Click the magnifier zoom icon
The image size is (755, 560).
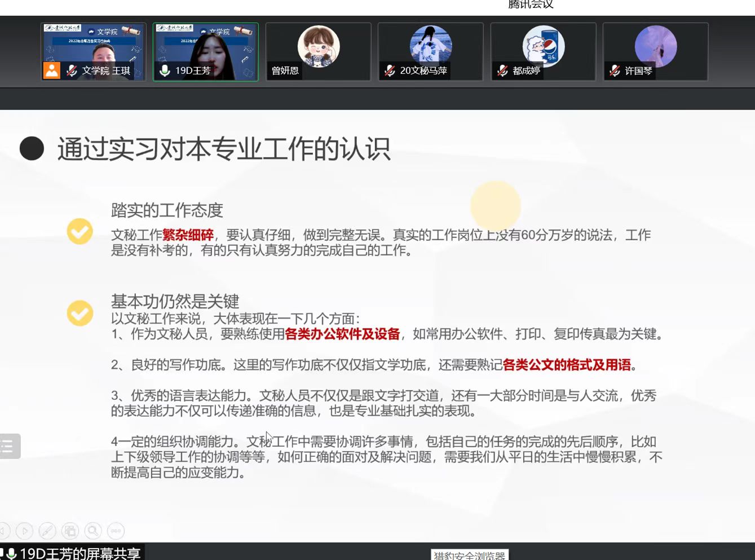(x=93, y=531)
